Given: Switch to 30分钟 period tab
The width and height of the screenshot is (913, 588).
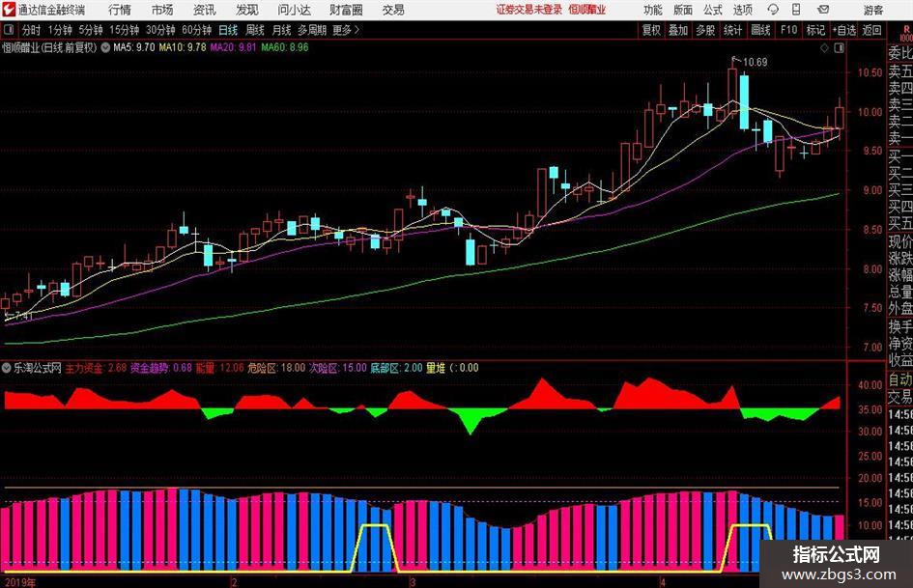Looking at the screenshot, I should (x=160, y=30).
